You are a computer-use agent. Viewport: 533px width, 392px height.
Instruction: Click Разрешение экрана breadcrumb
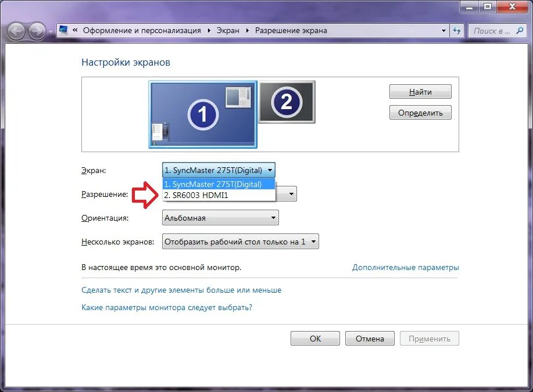(291, 31)
